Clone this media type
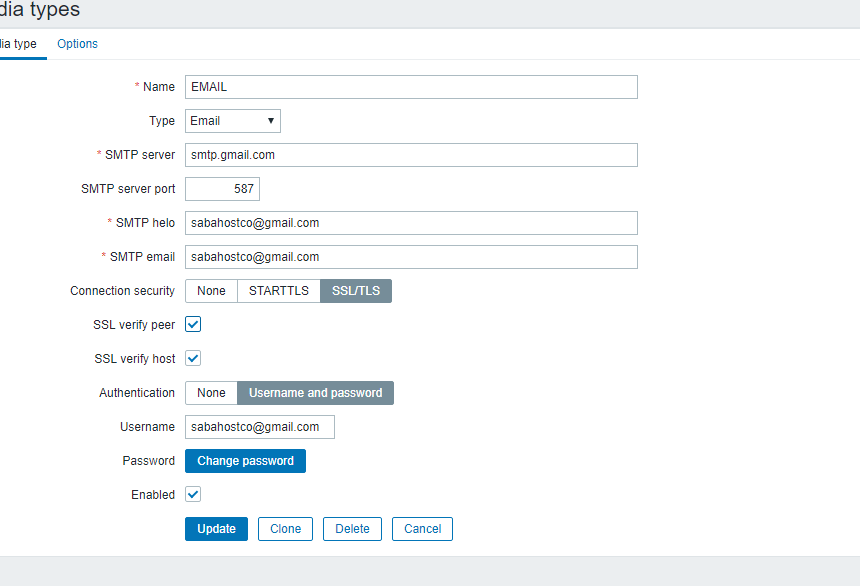The width and height of the screenshot is (860, 586). [285, 529]
